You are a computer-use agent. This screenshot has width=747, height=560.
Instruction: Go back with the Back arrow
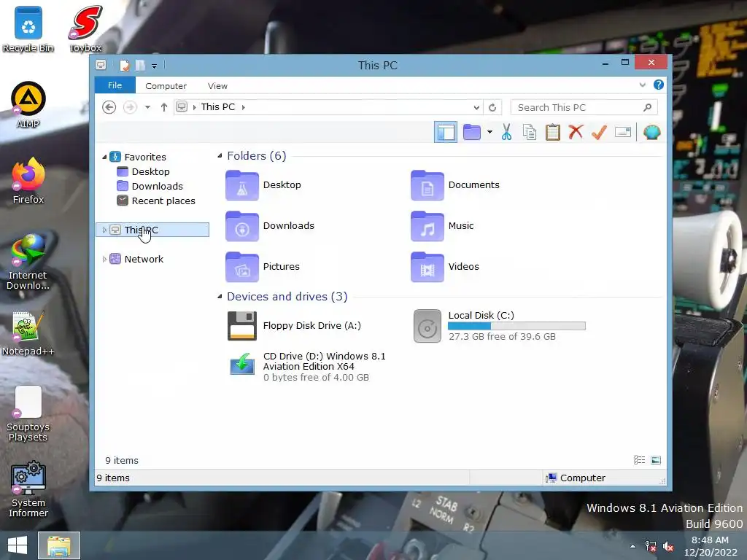coord(109,107)
